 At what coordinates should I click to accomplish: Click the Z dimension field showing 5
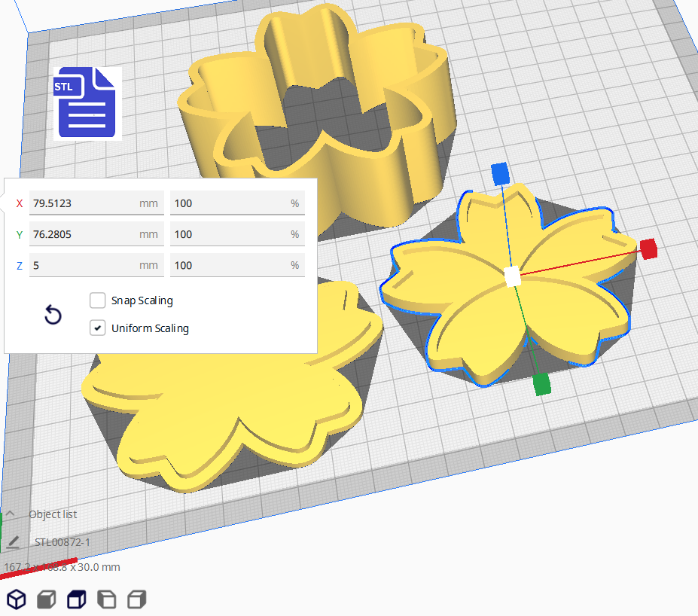tap(83, 265)
